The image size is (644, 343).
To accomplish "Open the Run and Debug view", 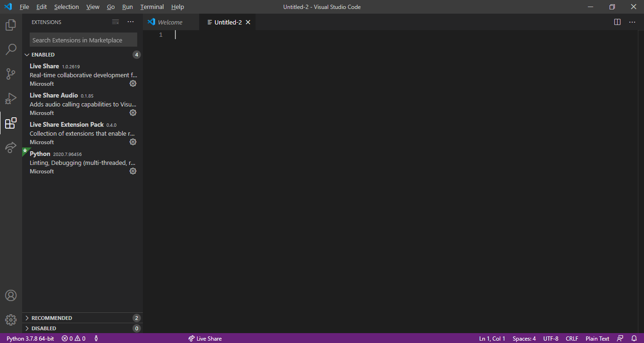I will [x=11, y=98].
